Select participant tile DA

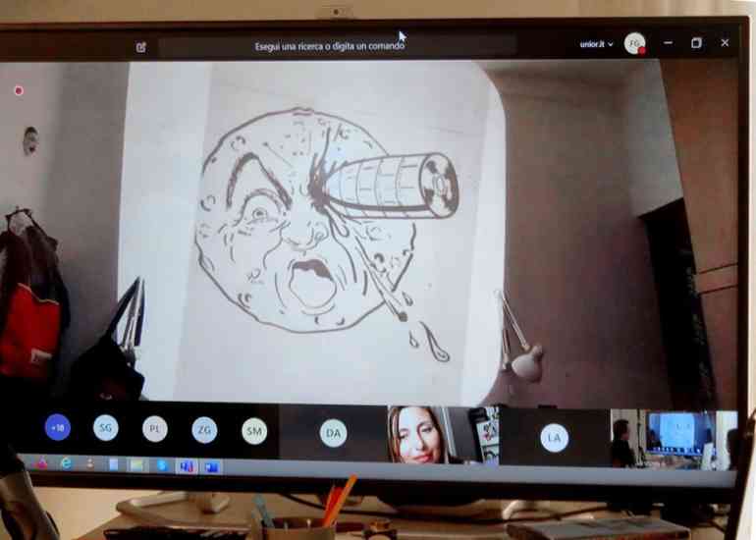coord(333,433)
